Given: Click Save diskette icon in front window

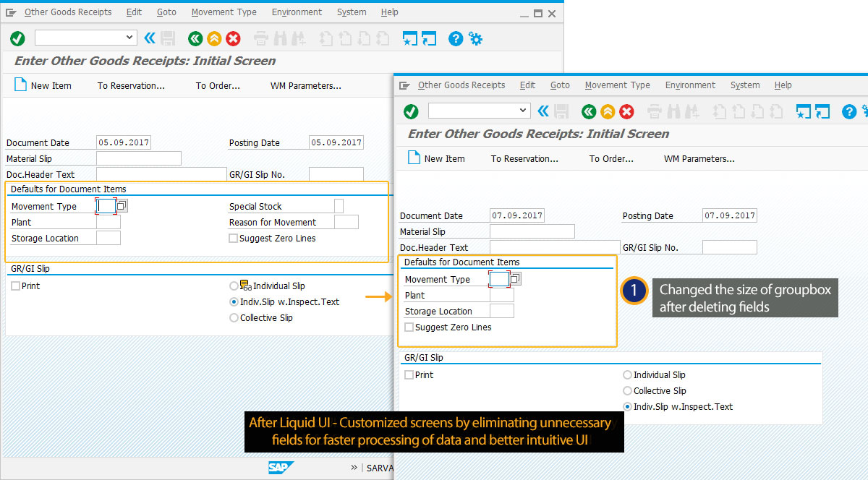Looking at the screenshot, I should click(562, 111).
